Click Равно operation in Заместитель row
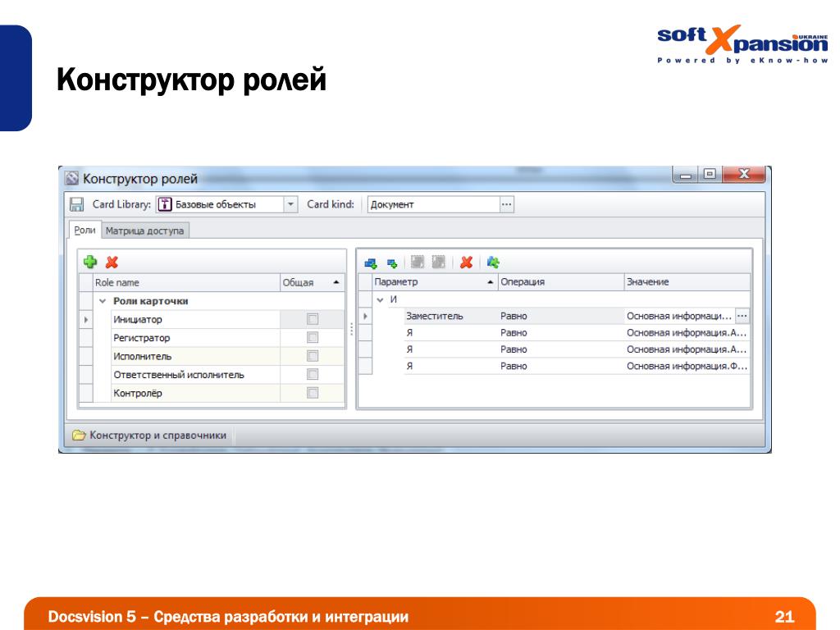The height and width of the screenshot is (630, 840). [561, 316]
